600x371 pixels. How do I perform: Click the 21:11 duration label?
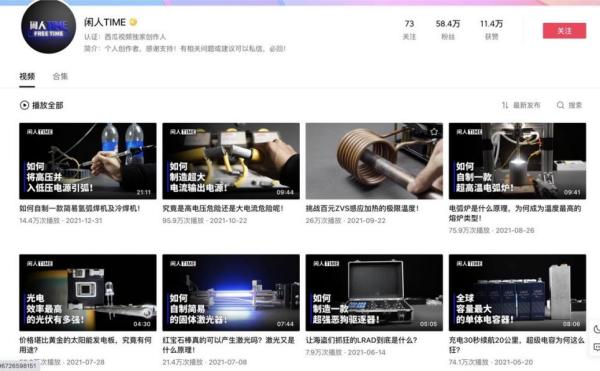click(143, 192)
